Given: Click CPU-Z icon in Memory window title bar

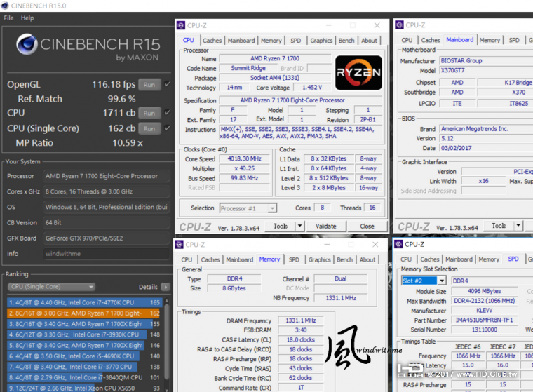Looking at the screenshot, I should 180,245.
